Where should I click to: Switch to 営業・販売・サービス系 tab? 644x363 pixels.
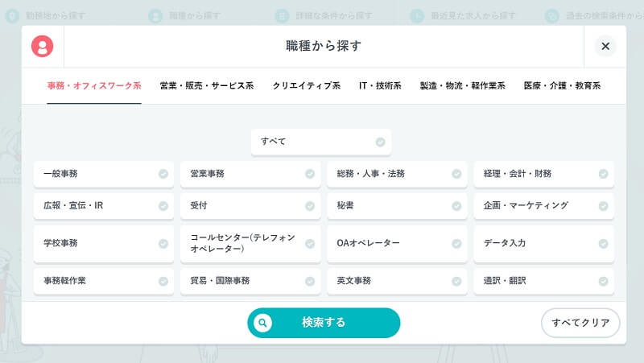tap(206, 86)
